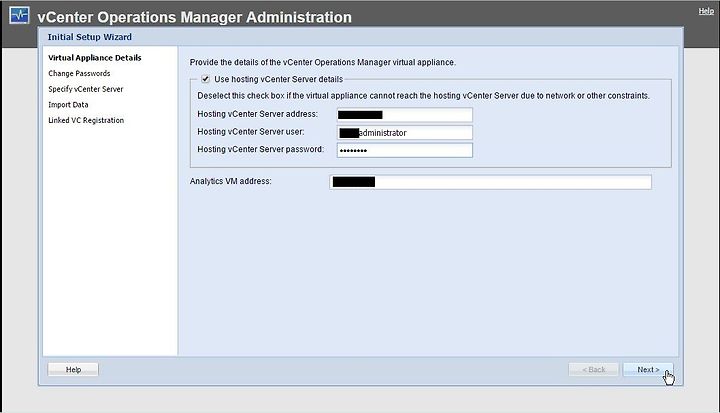Image resolution: width=720 pixels, height=413 pixels.
Task: Focus the Analytics VM address field
Action: pyautogui.click(x=490, y=182)
